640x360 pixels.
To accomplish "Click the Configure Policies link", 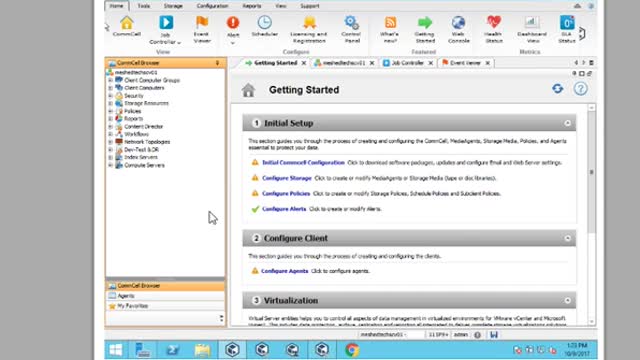I will point(286,193).
